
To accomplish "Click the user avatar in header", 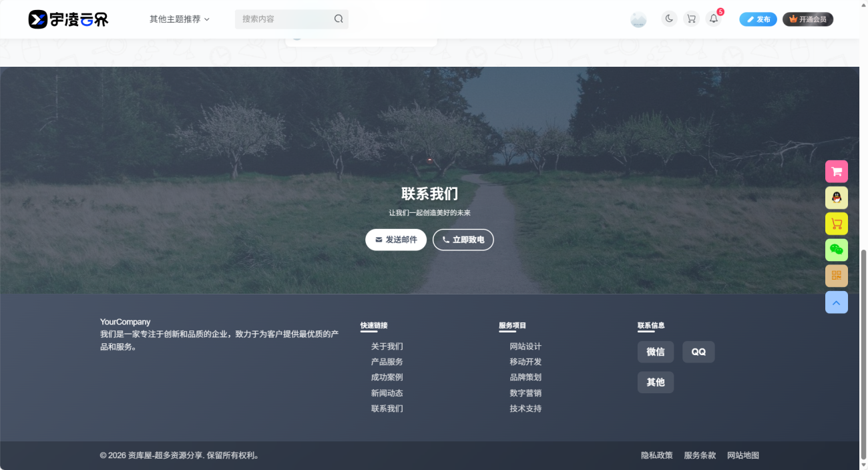I will pos(638,19).
